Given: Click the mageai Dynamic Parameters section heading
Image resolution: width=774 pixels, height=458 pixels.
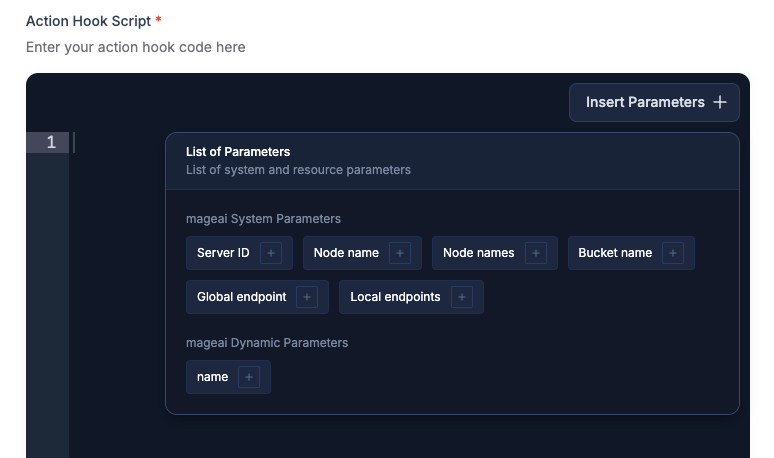Looking at the screenshot, I should [267, 343].
